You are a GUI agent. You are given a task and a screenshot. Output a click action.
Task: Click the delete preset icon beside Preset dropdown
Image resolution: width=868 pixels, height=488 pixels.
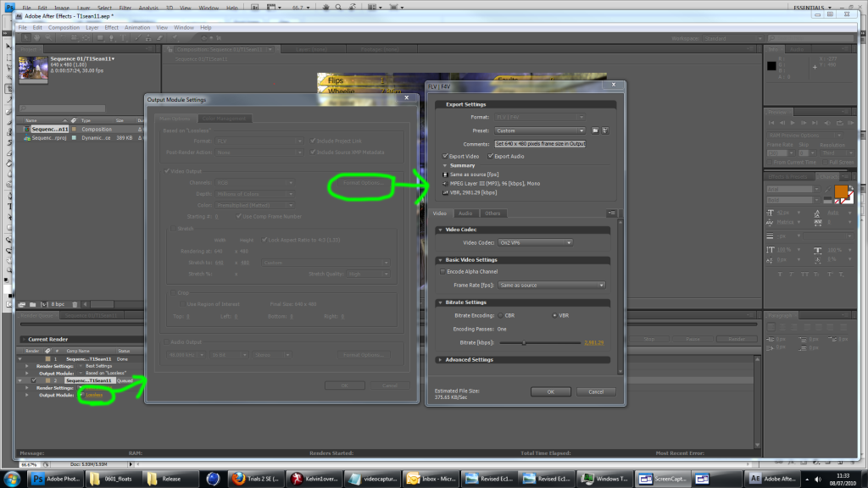tap(605, 130)
